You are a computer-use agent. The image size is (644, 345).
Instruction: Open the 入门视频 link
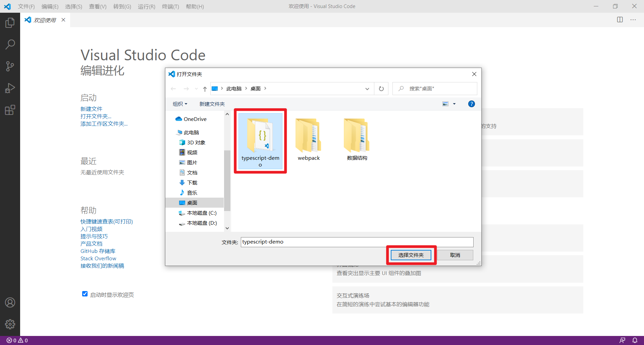(x=92, y=229)
